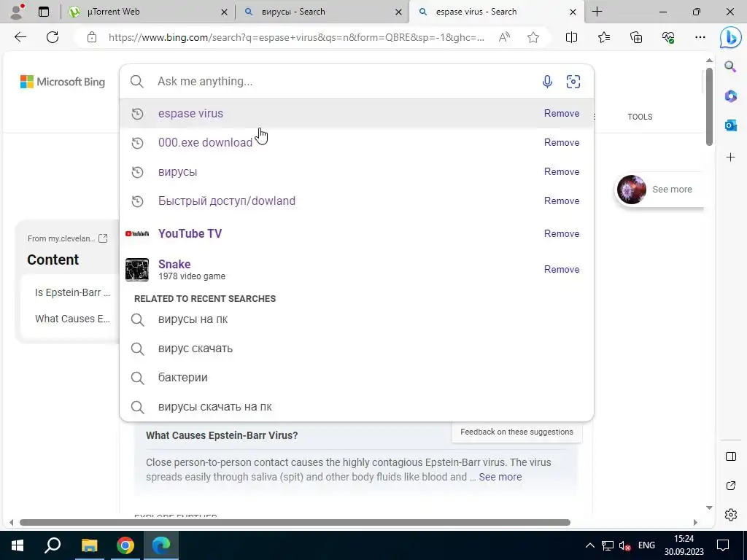
Task: Open a new browser tab
Action: click(x=597, y=12)
